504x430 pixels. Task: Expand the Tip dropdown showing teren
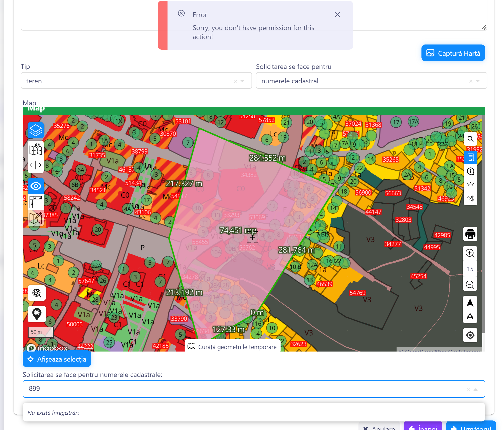(242, 81)
